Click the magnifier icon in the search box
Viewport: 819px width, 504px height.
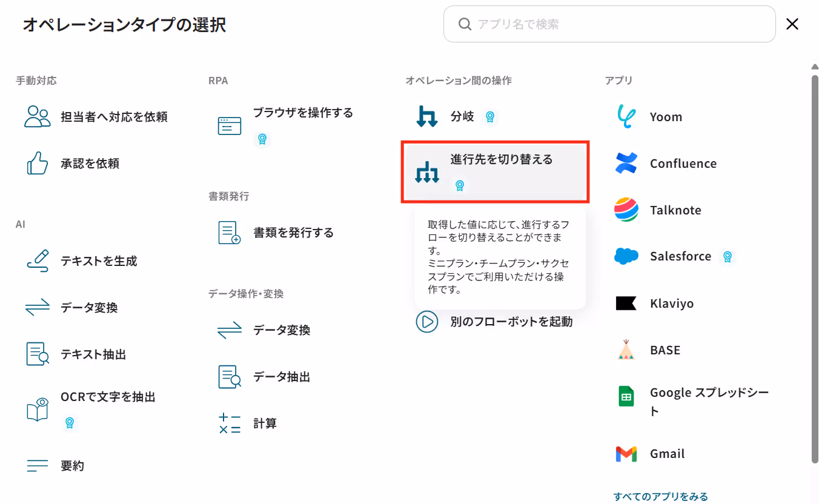(465, 24)
